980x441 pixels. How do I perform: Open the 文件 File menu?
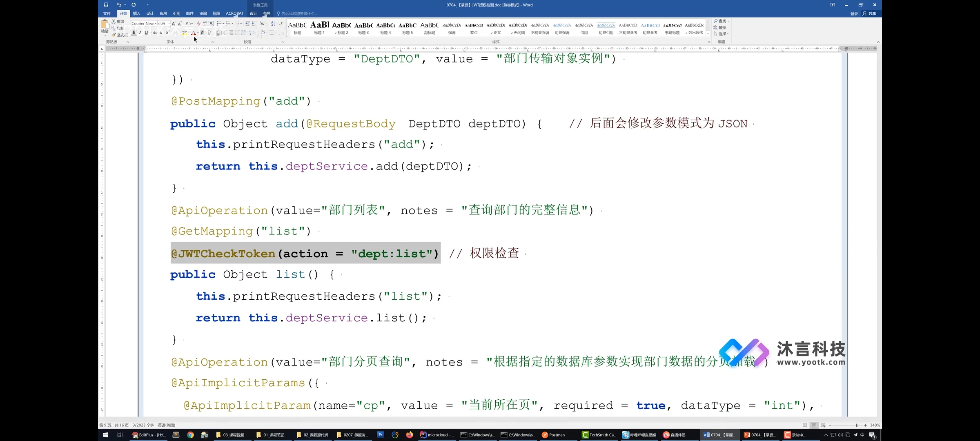[107, 13]
